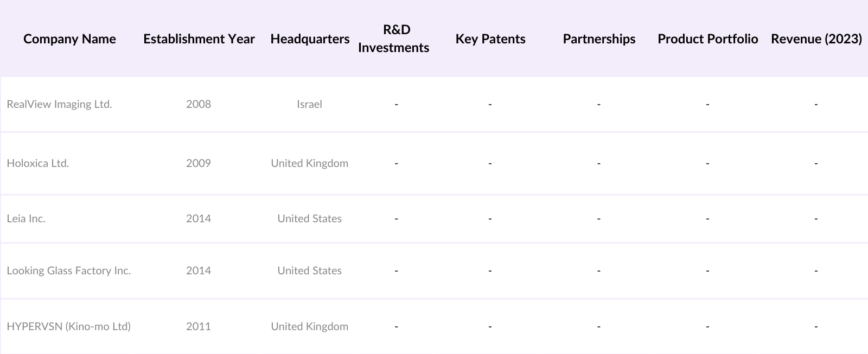The height and width of the screenshot is (354, 868).
Task: Click the Product Portfolio column header
Action: point(707,39)
